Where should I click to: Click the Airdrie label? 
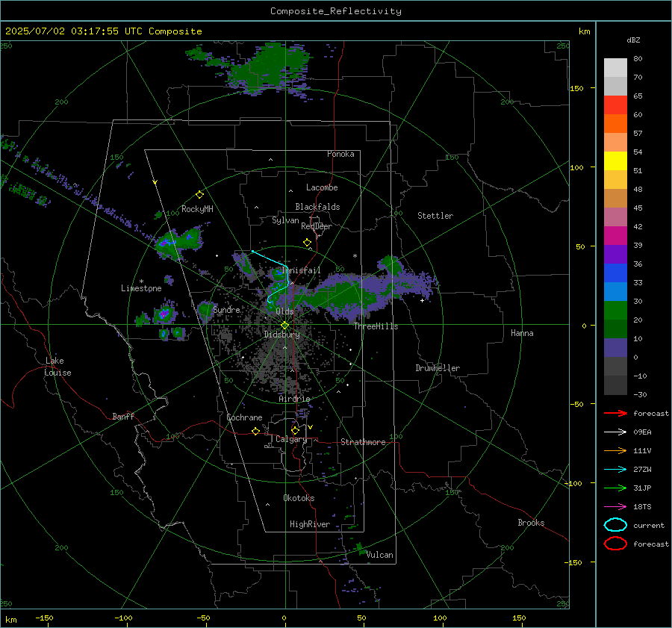click(294, 399)
